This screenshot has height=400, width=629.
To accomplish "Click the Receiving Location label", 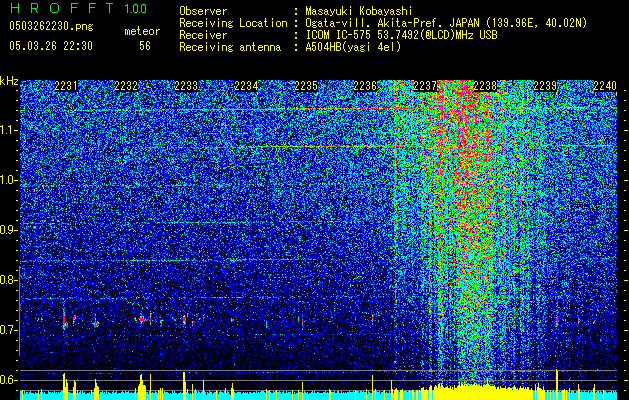I will (233, 23).
